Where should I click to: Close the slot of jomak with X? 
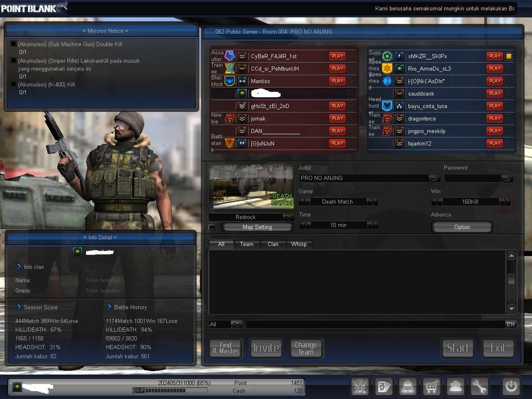click(352, 118)
